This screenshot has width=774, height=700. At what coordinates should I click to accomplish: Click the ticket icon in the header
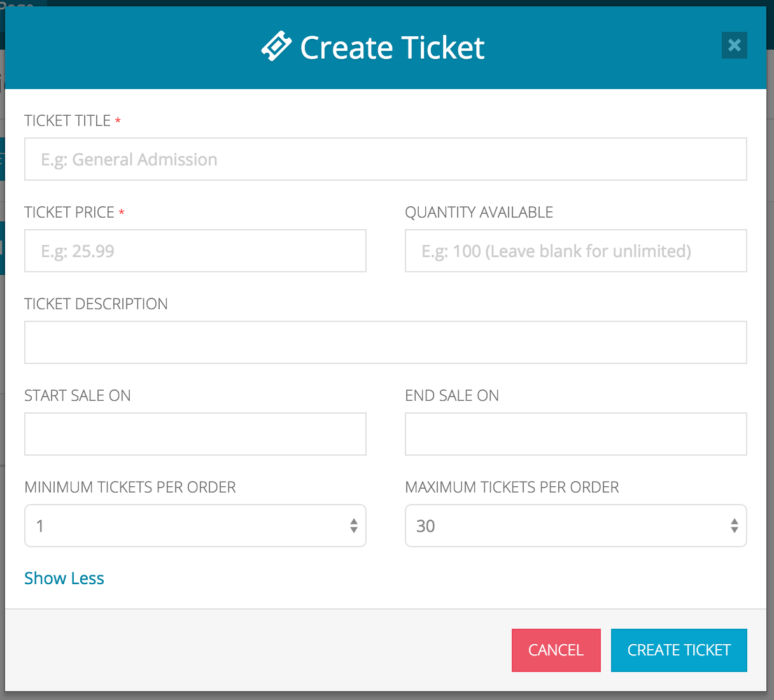point(275,46)
